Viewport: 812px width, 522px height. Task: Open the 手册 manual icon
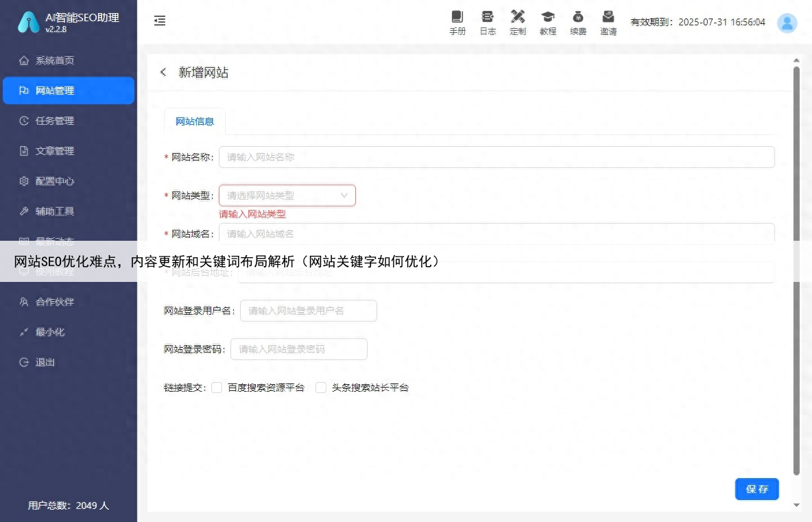click(x=457, y=17)
